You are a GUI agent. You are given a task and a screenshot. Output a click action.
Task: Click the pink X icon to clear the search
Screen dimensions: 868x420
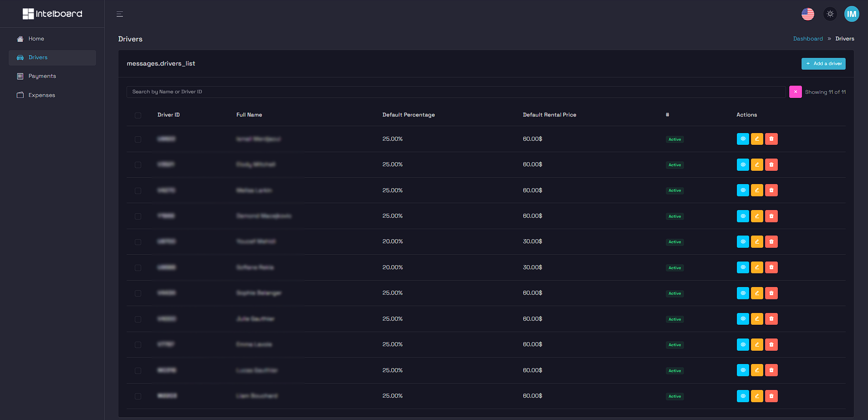pos(796,92)
